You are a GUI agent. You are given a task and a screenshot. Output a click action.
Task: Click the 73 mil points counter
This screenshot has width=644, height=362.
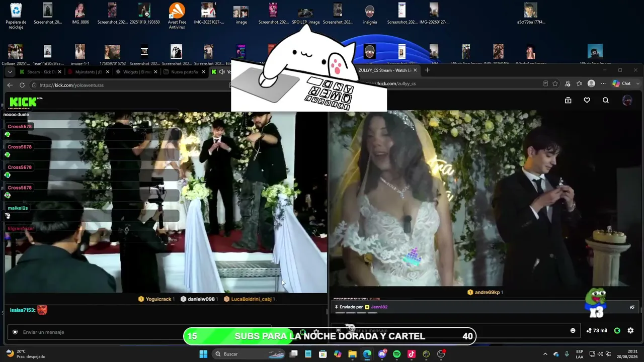[597, 330]
